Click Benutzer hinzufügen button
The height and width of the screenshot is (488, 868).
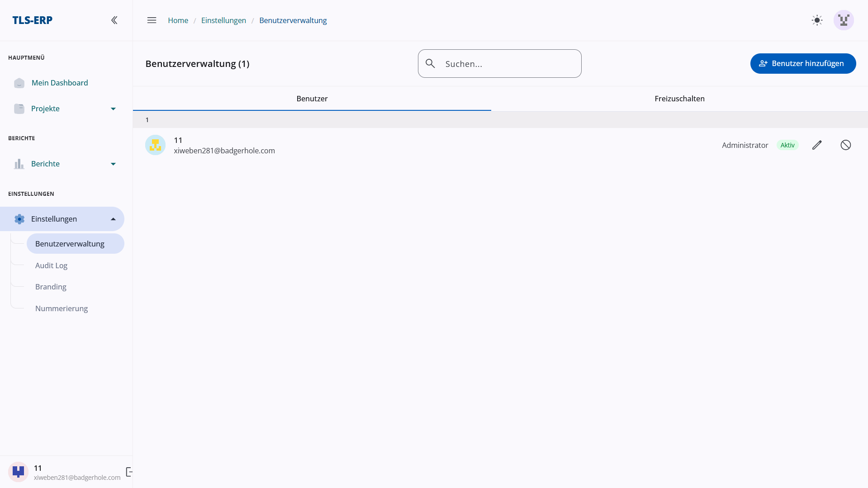803,63
